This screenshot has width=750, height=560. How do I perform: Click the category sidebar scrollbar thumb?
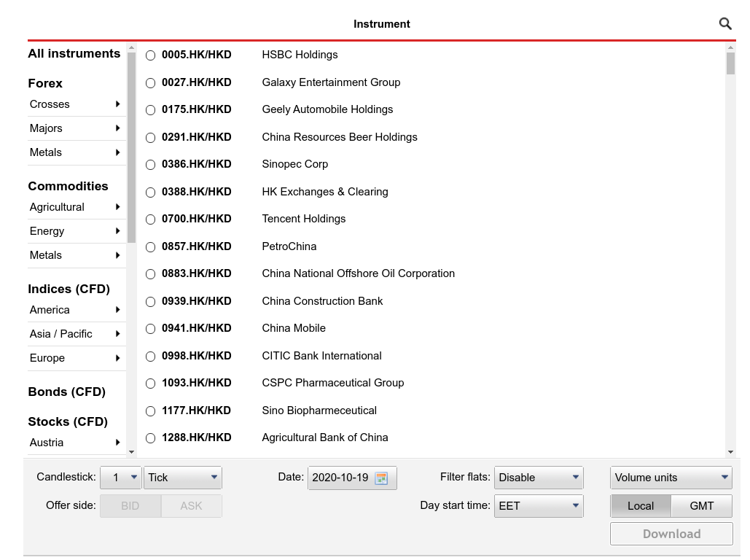pos(131,148)
